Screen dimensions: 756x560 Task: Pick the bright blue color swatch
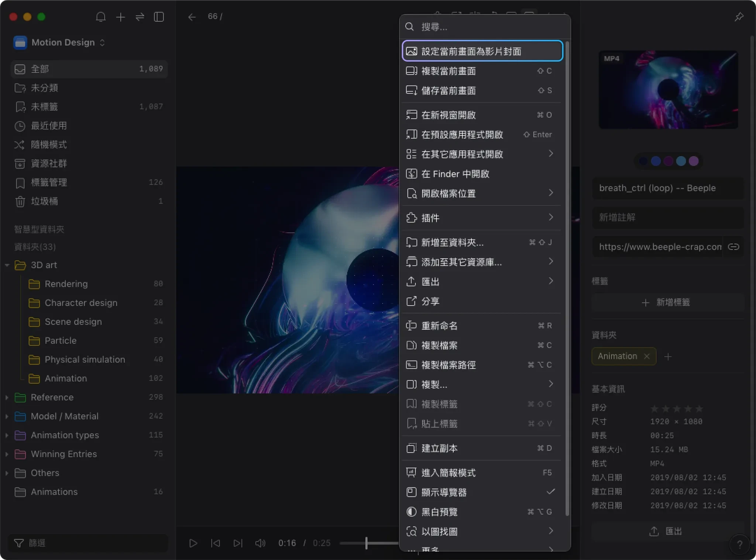click(656, 161)
